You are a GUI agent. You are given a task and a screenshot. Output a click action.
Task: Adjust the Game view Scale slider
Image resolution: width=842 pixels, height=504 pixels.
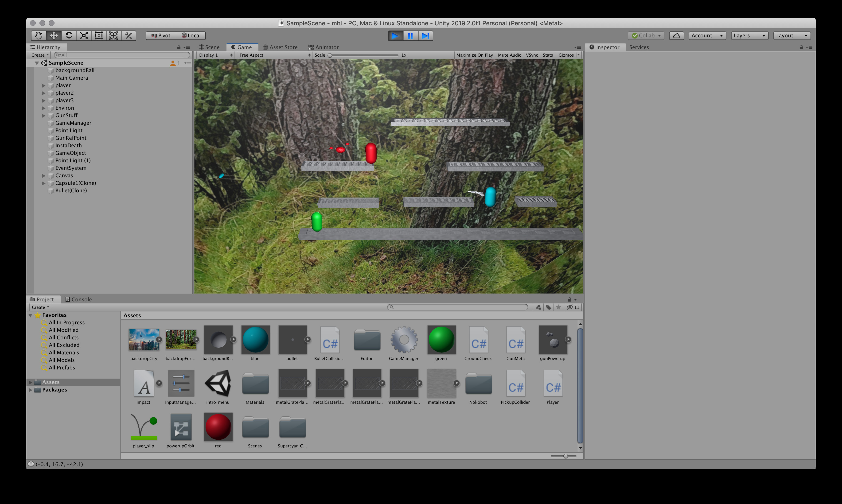tap(330, 55)
